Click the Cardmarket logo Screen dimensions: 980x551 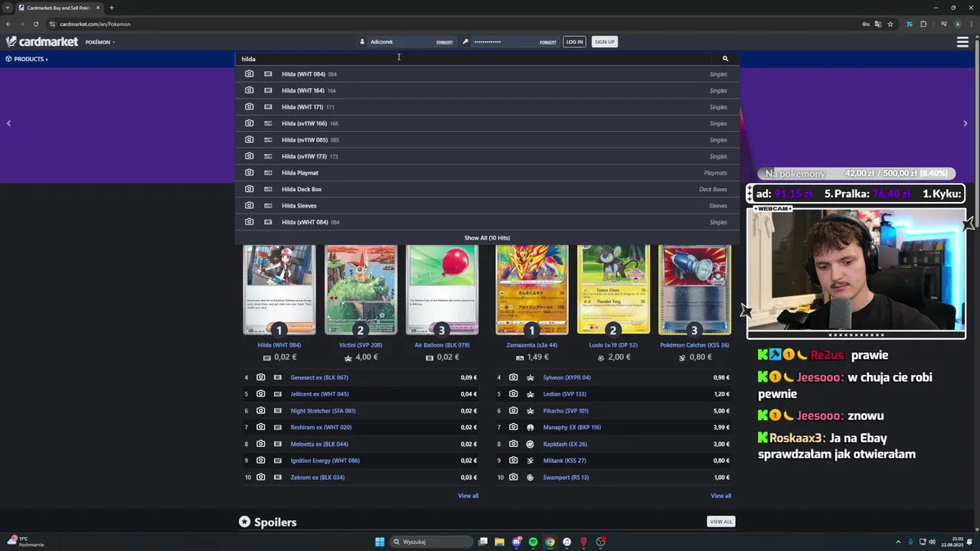[42, 42]
